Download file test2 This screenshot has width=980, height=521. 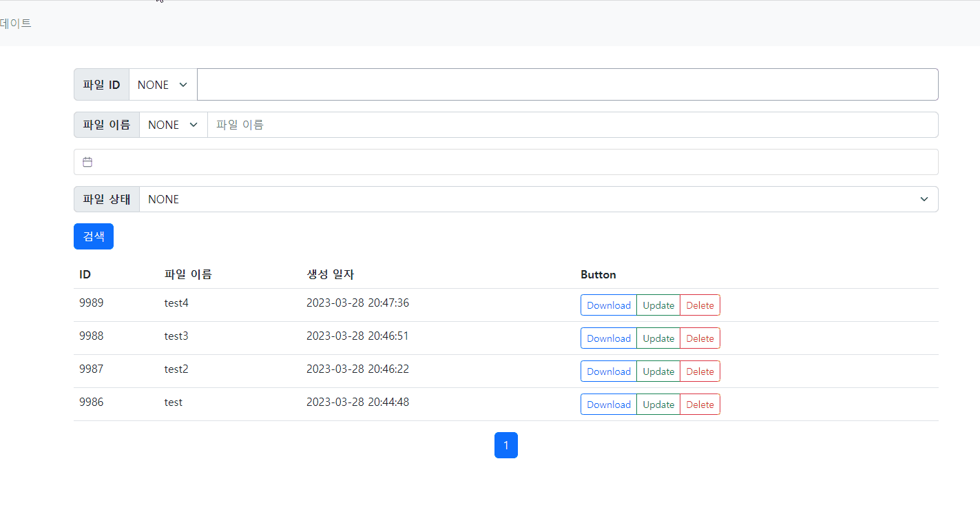pos(609,371)
